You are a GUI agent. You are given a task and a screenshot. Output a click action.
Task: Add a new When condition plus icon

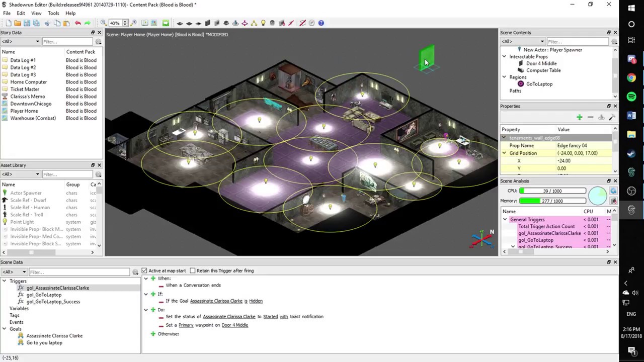click(153, 278)
